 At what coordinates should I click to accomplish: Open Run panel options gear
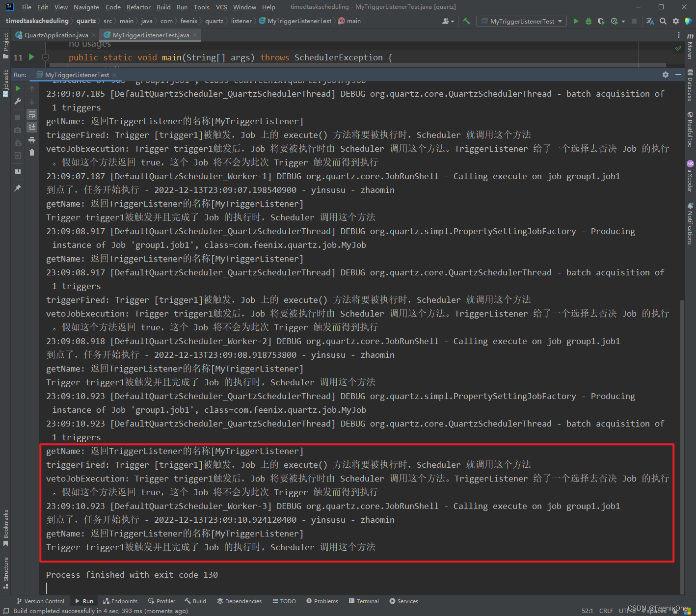click(666, 75)
